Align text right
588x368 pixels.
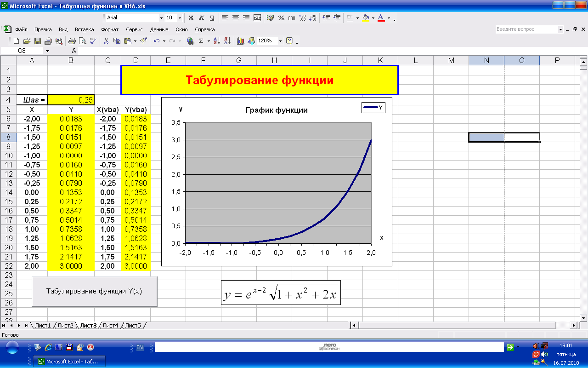pos(246,18)
